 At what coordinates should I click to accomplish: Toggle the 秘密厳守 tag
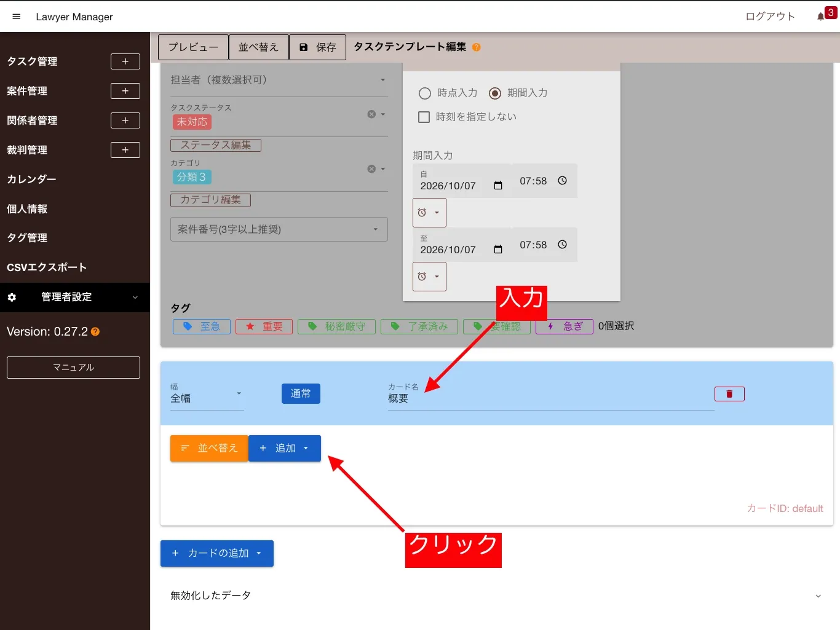click(x=337, y=326)
